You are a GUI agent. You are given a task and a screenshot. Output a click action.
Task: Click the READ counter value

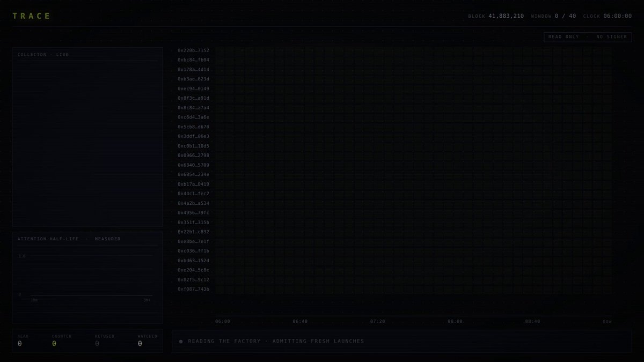(x=20, y=344)
